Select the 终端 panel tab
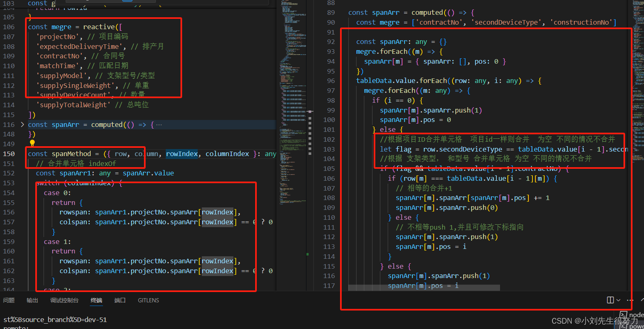Viewport: 644px width, 329px height. click(96, 300)
